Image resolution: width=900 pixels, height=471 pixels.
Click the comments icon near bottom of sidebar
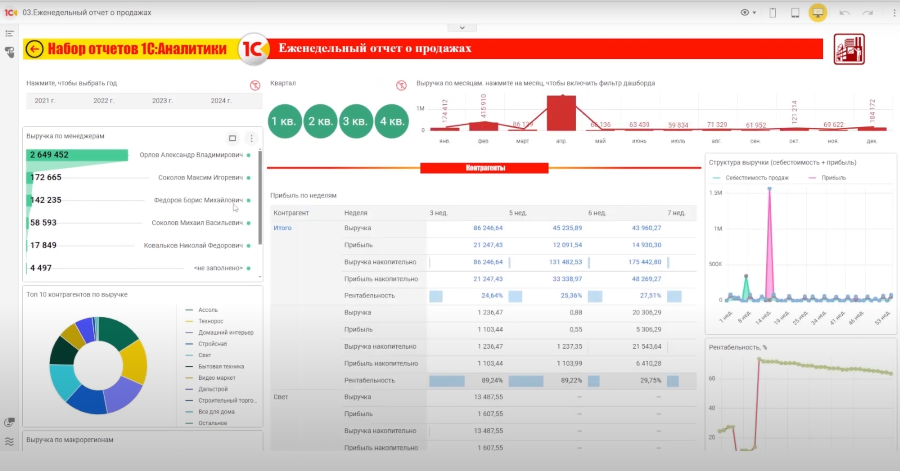tap(9, 423)
